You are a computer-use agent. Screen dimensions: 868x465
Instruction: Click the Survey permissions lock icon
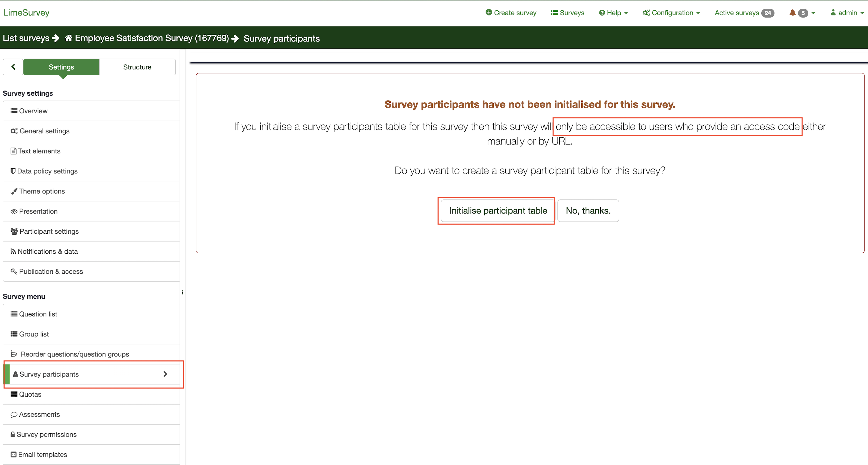click(13, 434)
